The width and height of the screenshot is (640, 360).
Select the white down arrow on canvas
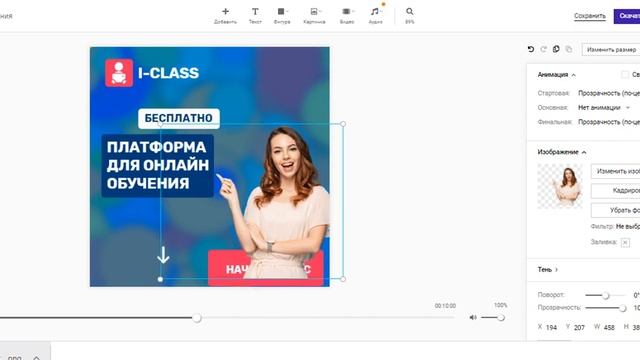pyautogui.click(x=163, y=255)
